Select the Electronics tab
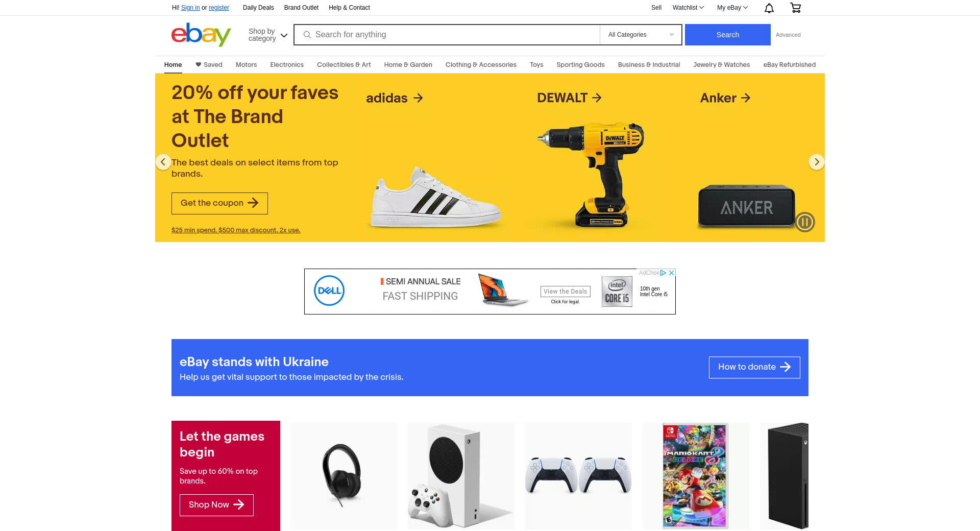The width and height of the screenshot is (980, 531). coord(287,65)
